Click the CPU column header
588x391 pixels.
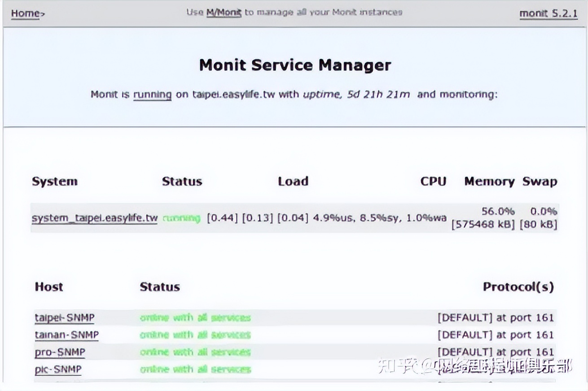pyautogui.click(x=433, y=182)
